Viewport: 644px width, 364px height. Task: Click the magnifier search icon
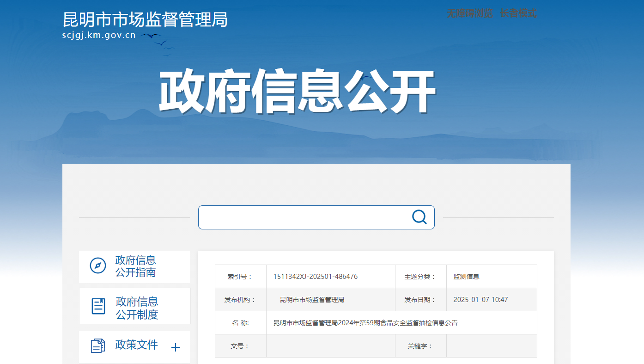pos(419,217)
